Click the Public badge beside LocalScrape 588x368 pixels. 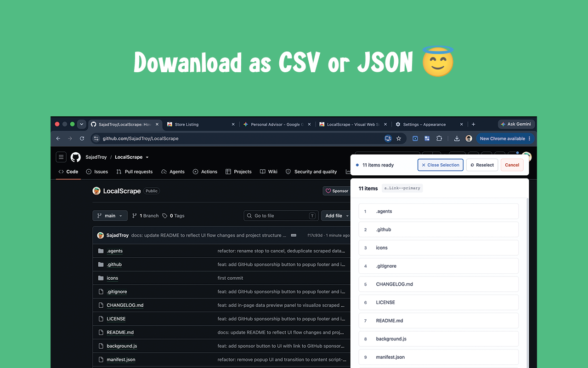coord(152,191)
